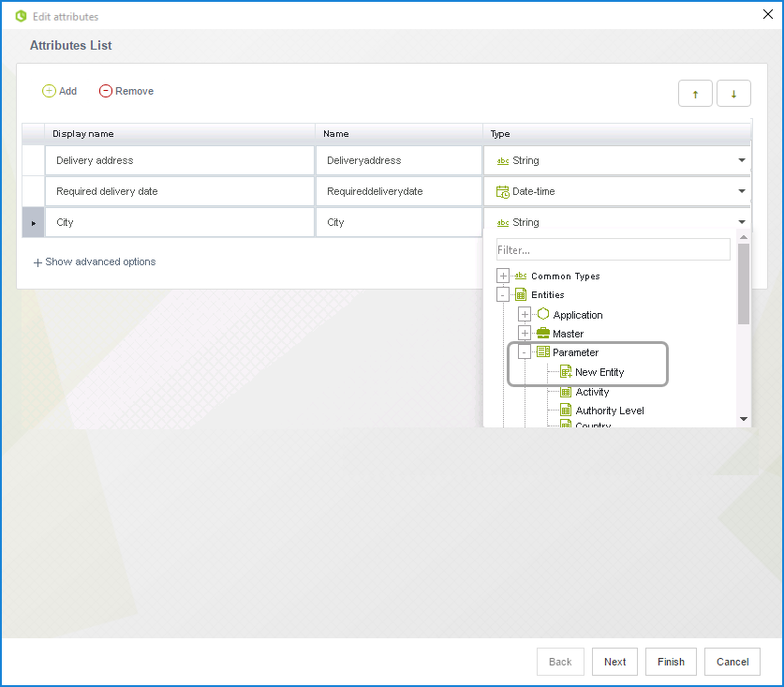Click the dropdown scrollbar up arrow
This screenshot has height=687, width=784.
click(744, 237)
